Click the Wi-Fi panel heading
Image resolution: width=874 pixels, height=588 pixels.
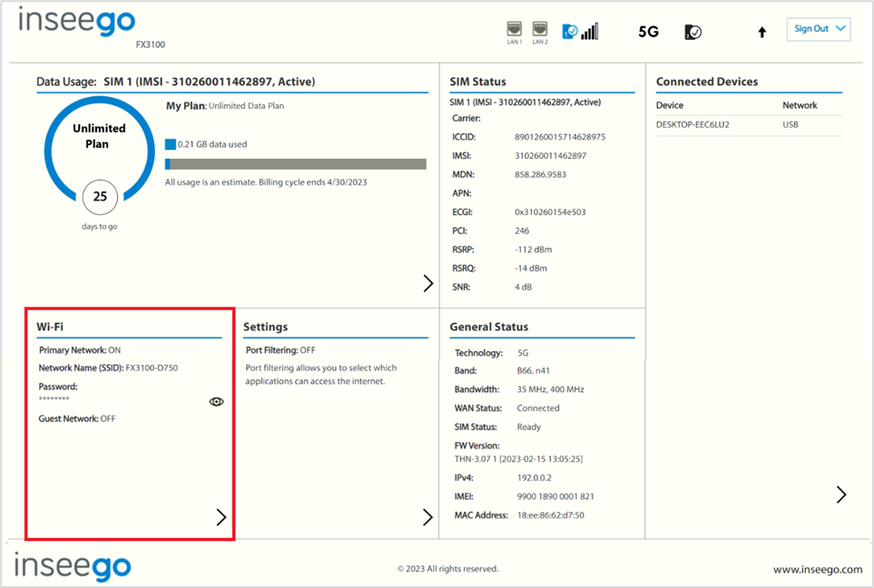point(50,328)
